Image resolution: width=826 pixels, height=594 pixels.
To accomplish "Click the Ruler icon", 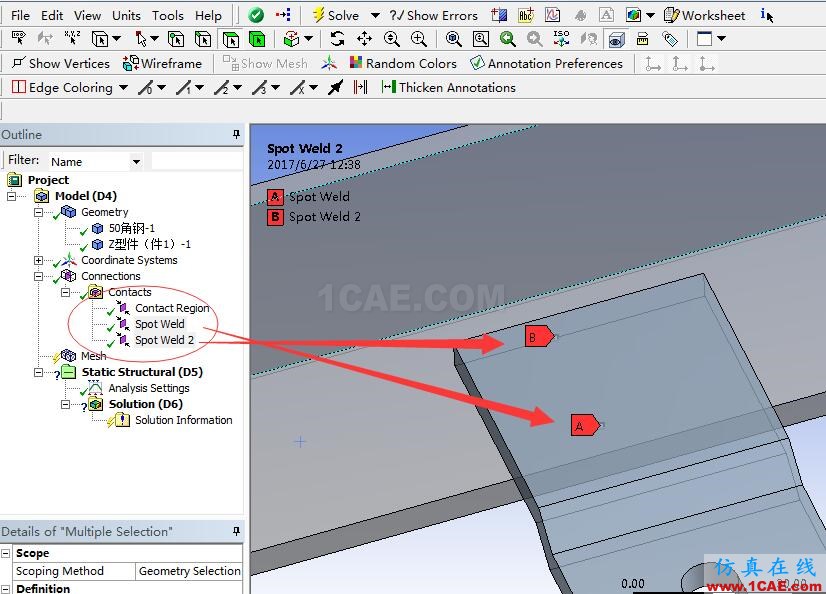I will click(643, 38).
